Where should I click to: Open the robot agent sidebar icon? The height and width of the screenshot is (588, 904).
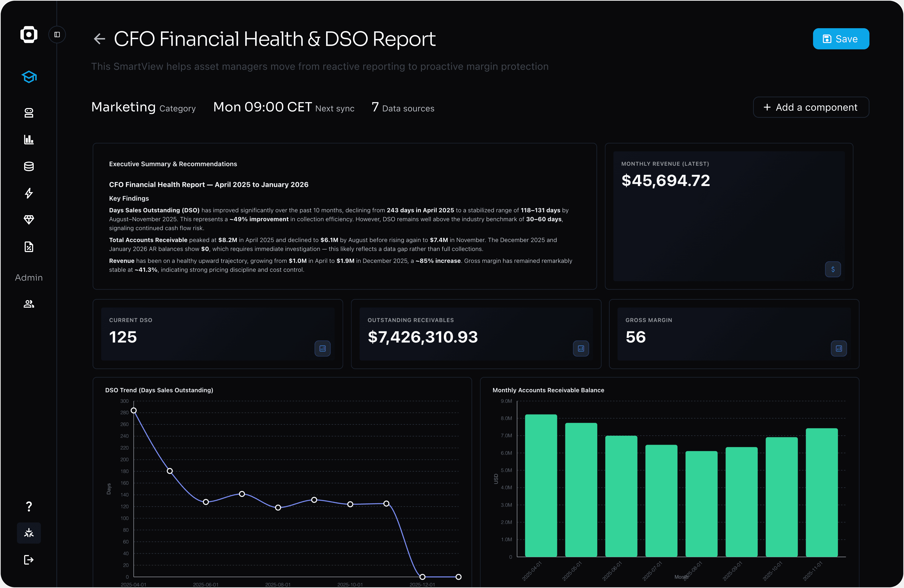(x=29, y=113)
